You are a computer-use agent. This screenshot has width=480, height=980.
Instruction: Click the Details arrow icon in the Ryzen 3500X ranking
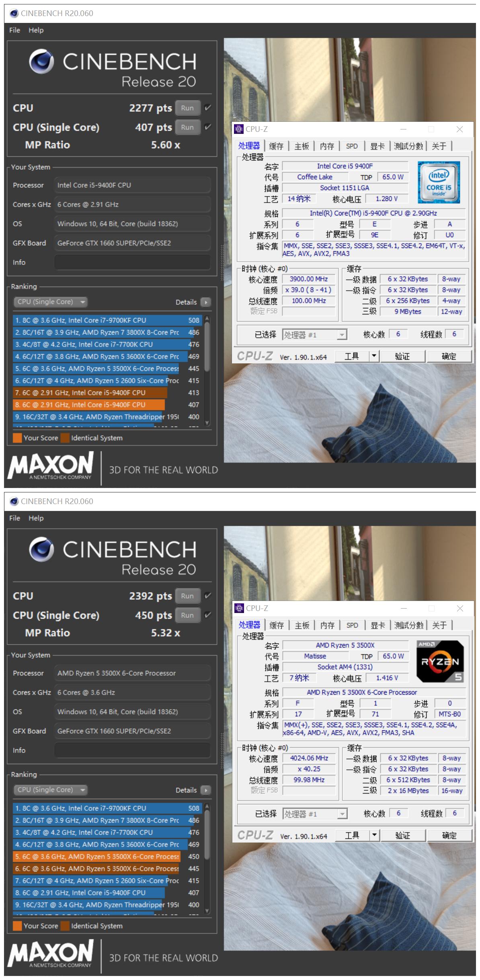(205, 790)
